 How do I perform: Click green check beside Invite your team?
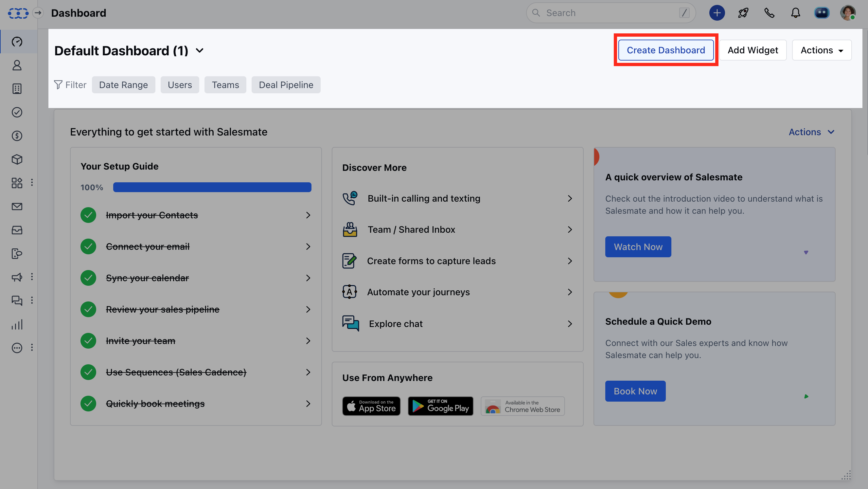coord(88,341)
